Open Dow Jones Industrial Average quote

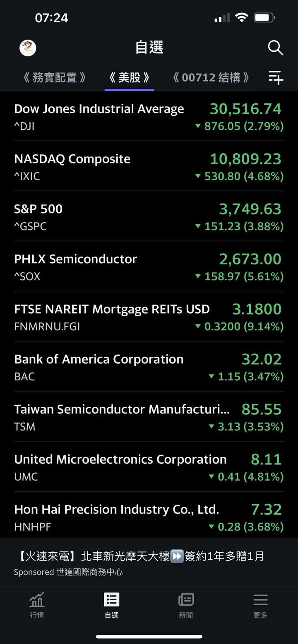[x=149, y=116]
